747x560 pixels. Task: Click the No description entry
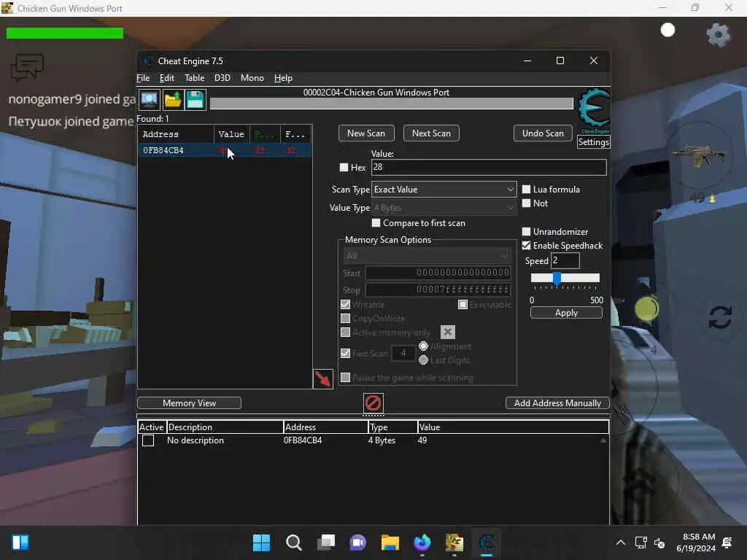196,440
